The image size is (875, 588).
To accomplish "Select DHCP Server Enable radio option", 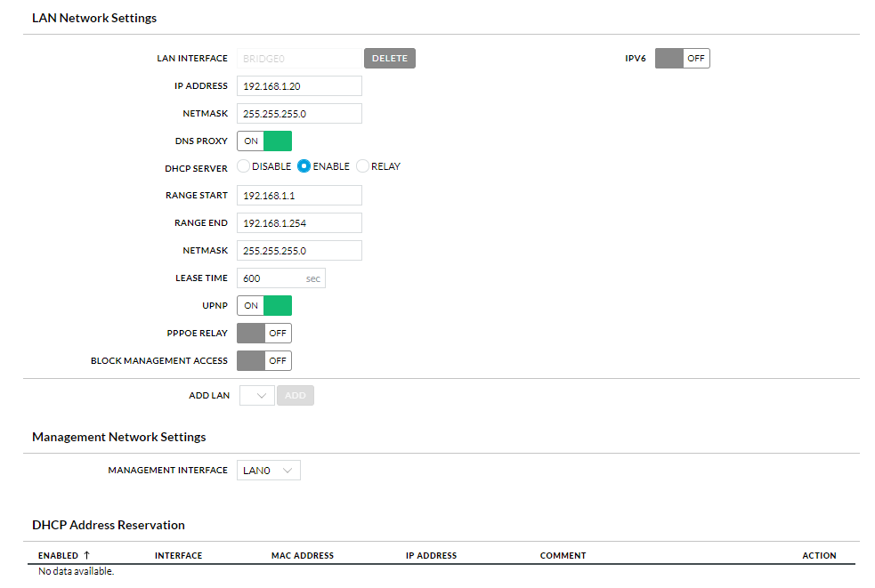I will 304,166.
